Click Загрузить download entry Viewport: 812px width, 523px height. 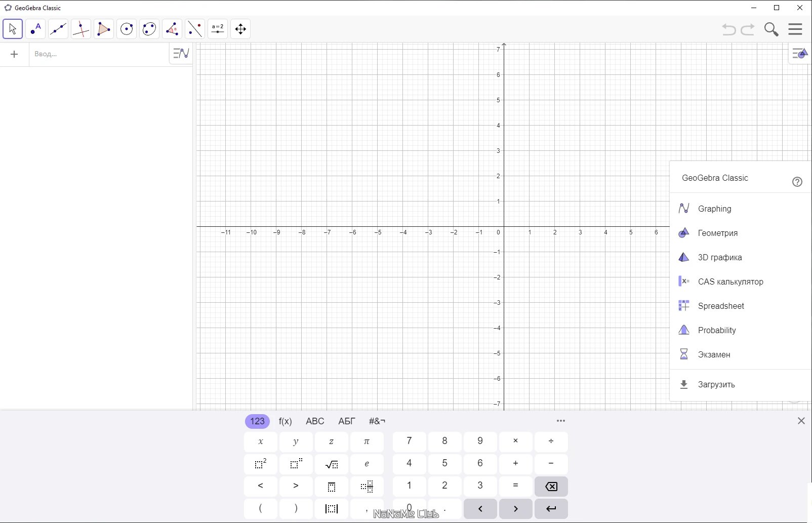741,384
